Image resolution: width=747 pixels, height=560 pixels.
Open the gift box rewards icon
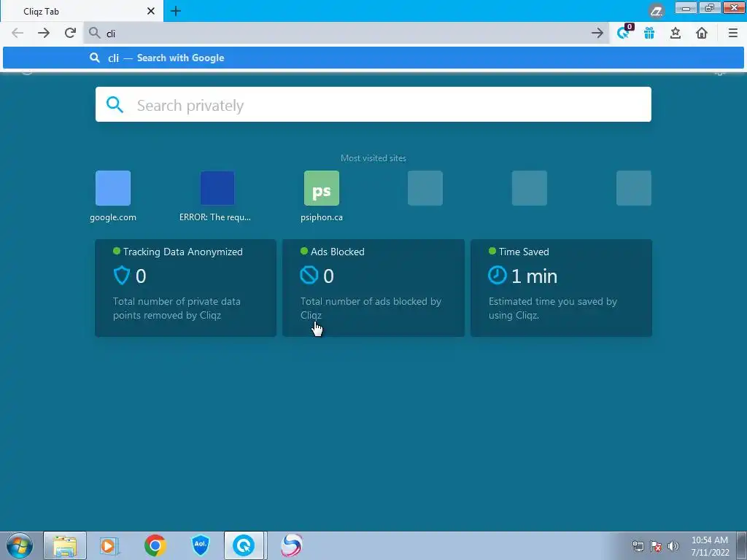649,33
